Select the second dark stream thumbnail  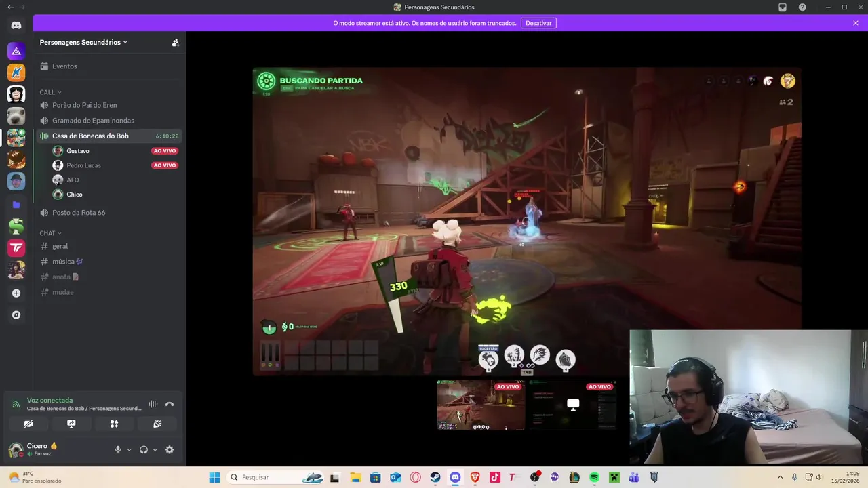coord(573,405)
